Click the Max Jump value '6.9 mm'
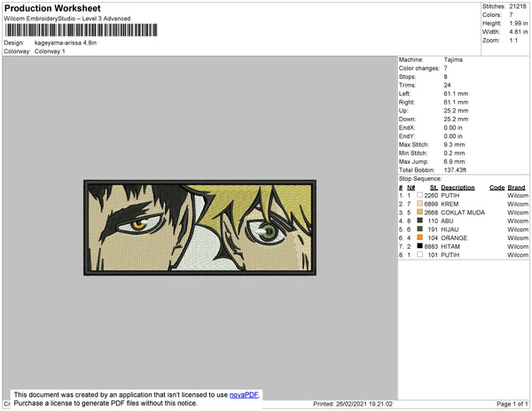The width and height of the screenshot is (532, 411). pos(454,161)
